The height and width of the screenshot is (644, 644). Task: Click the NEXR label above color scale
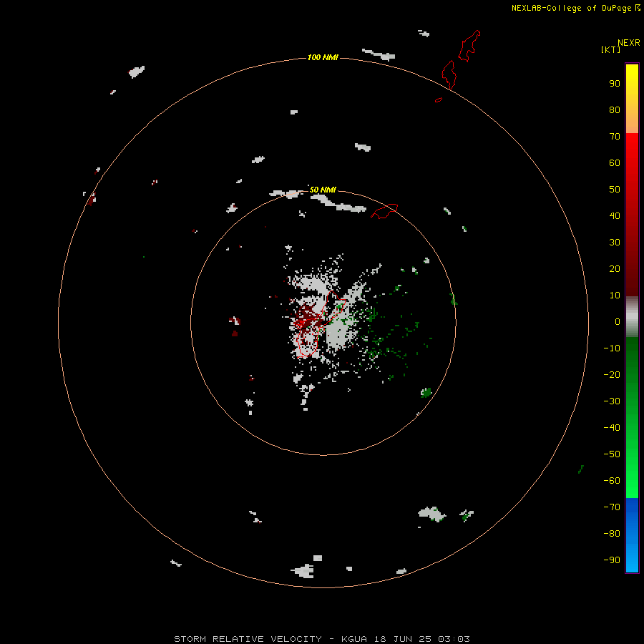tap(629, 43)
